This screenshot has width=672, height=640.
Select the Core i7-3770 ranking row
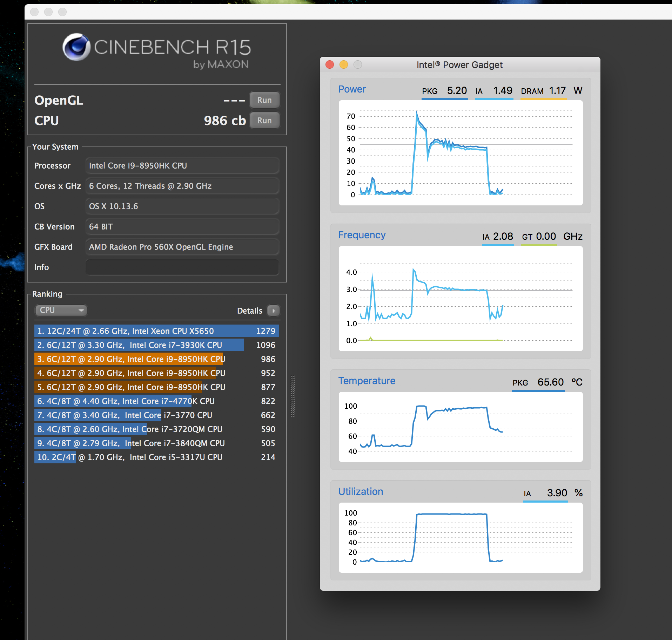[x=157, y=415]
